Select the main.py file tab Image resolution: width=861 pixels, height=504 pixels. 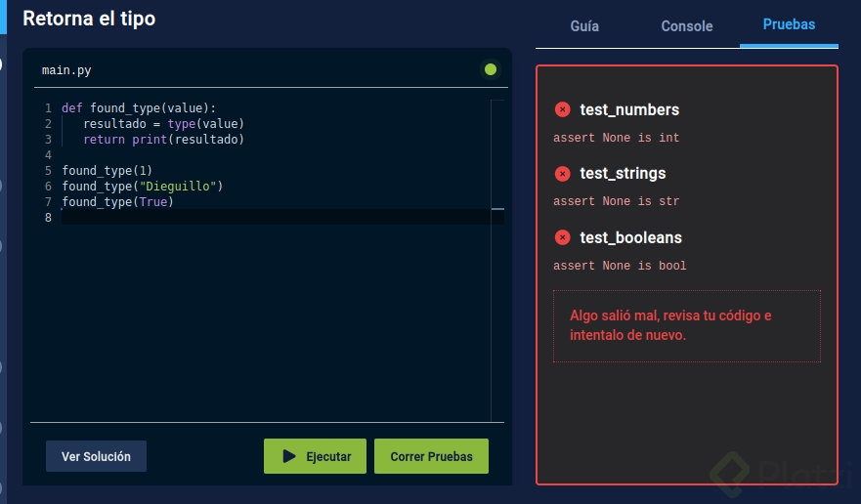66,70
